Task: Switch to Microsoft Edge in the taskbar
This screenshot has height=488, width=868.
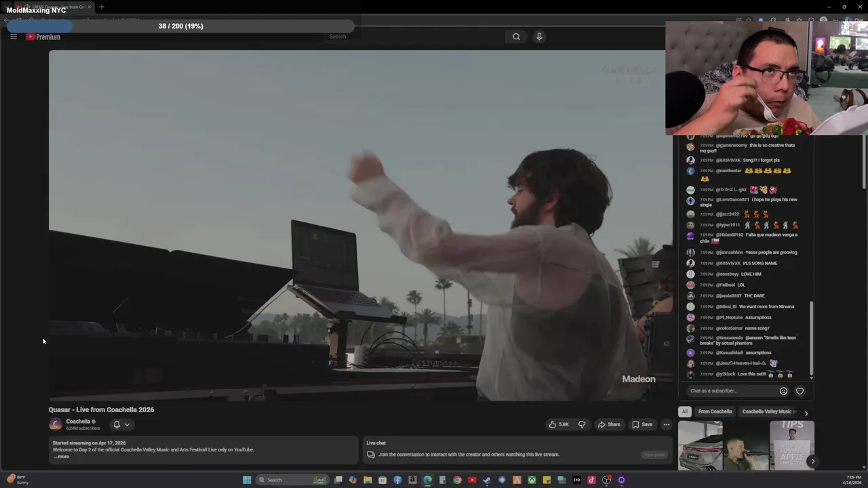Action: 427,480
